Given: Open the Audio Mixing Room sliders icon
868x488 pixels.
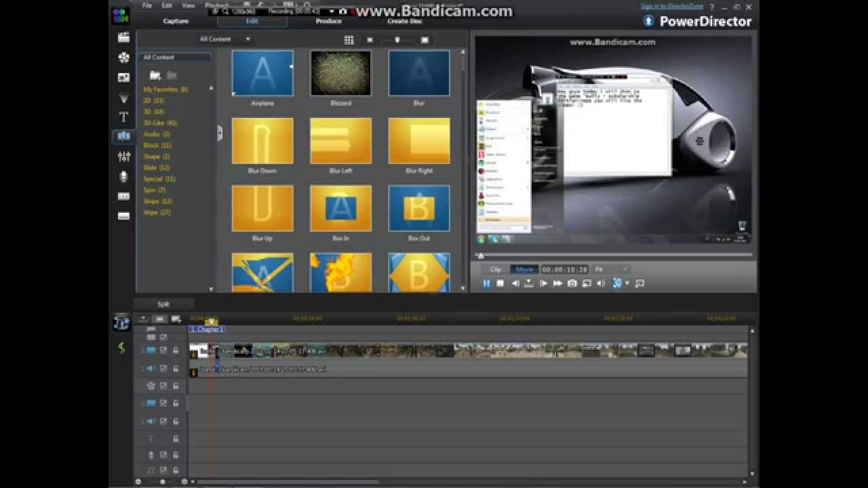Looking at the screenshot, I should tap(123, 157).
